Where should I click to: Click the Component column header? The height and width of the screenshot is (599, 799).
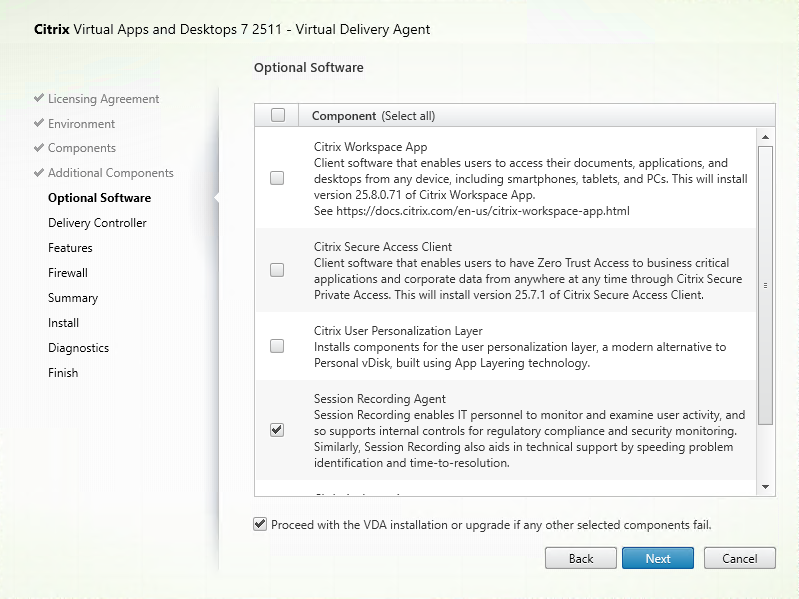(x=373, y=116)
